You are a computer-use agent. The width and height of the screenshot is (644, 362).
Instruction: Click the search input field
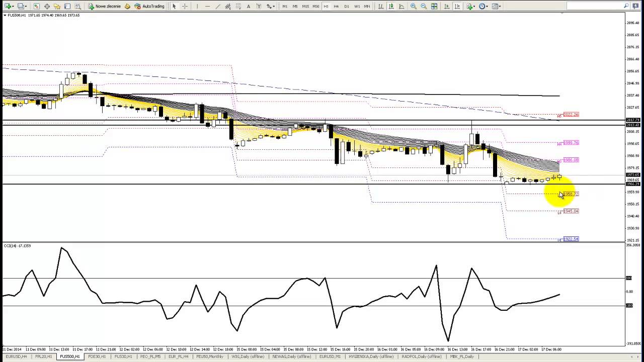[594, 6]
